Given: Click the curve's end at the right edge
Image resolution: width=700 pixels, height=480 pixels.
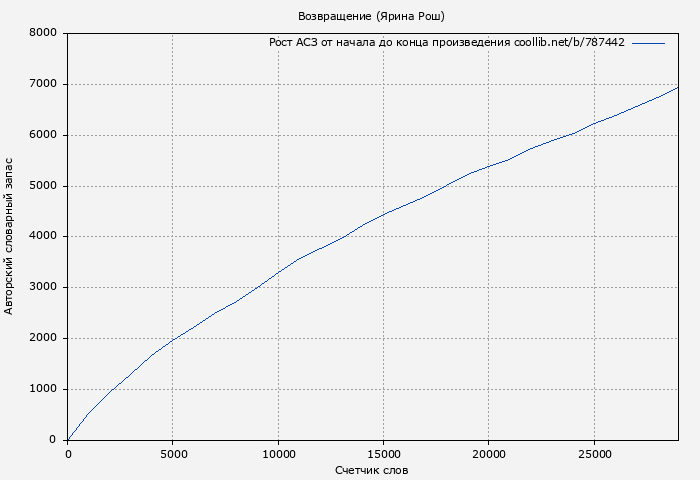Looking at the screenshot, I should (x=677, y=88).
